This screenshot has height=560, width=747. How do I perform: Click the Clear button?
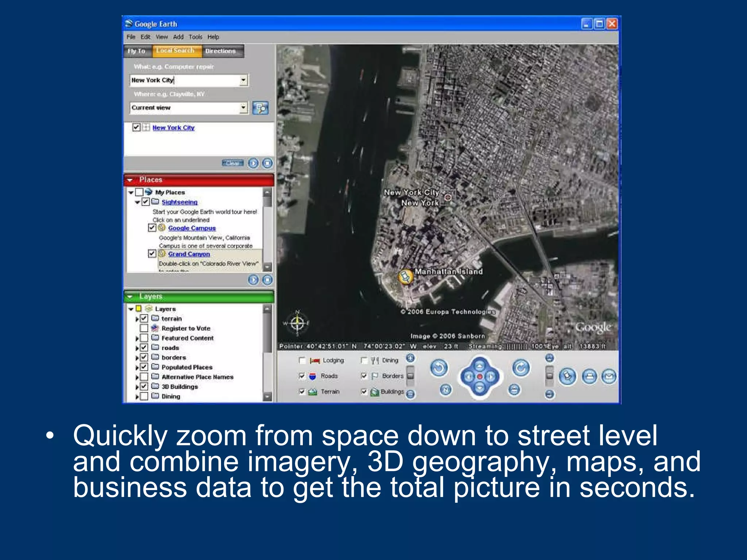(233, 163)
